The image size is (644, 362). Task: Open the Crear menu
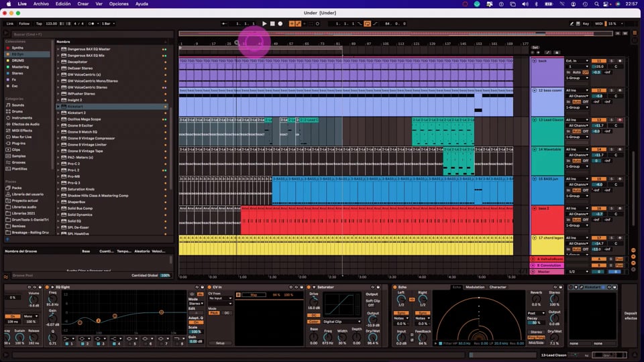[83, 4]
